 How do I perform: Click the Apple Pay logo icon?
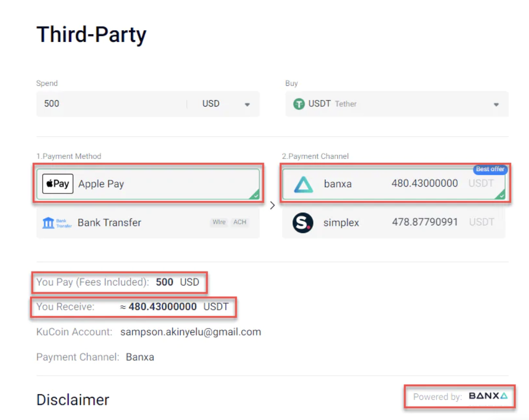pyautogui.click(x=58, y=184)
